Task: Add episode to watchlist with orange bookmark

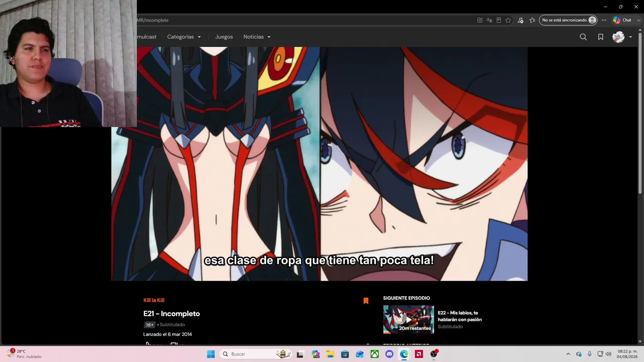Action: click(x=366, y=301)
